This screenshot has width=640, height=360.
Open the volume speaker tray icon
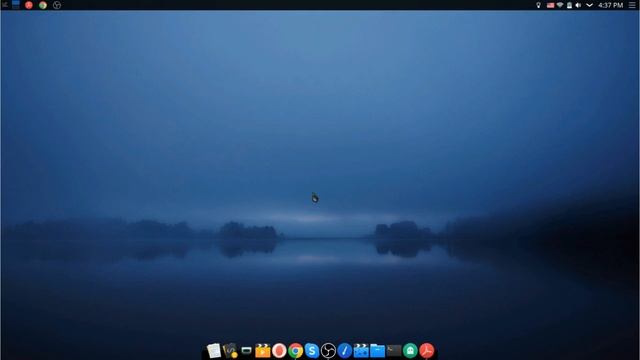point(578,5)
